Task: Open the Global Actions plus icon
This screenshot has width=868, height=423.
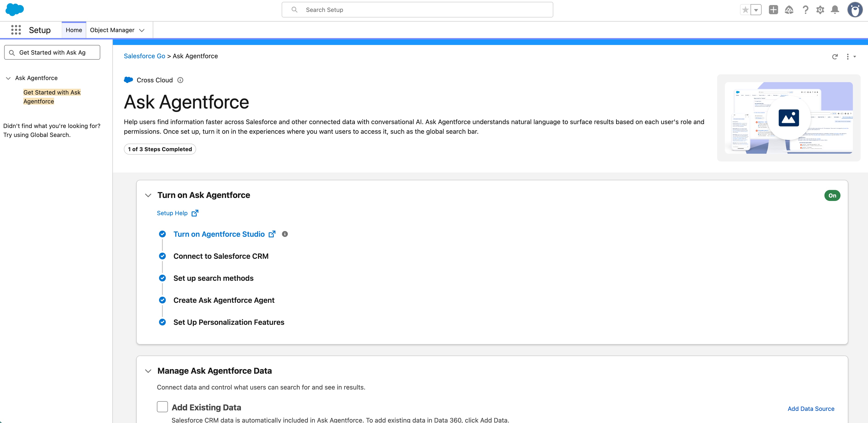Action: [773, 10]
